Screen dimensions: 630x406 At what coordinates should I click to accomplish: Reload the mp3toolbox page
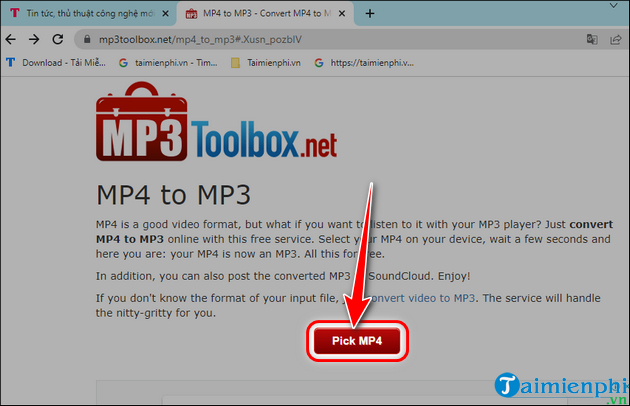58,39
